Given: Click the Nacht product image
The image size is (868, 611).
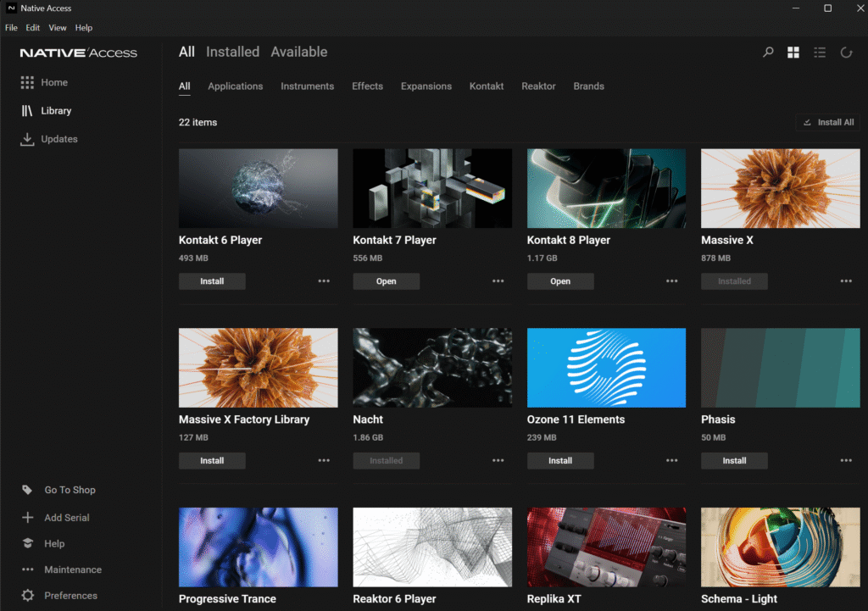Looking at the screenshot, I should [432, 368].
